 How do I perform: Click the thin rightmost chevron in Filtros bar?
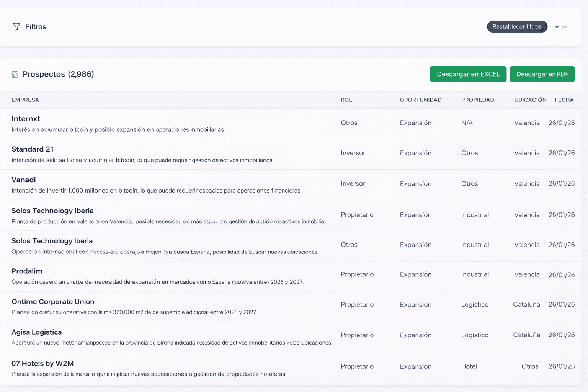565,27
